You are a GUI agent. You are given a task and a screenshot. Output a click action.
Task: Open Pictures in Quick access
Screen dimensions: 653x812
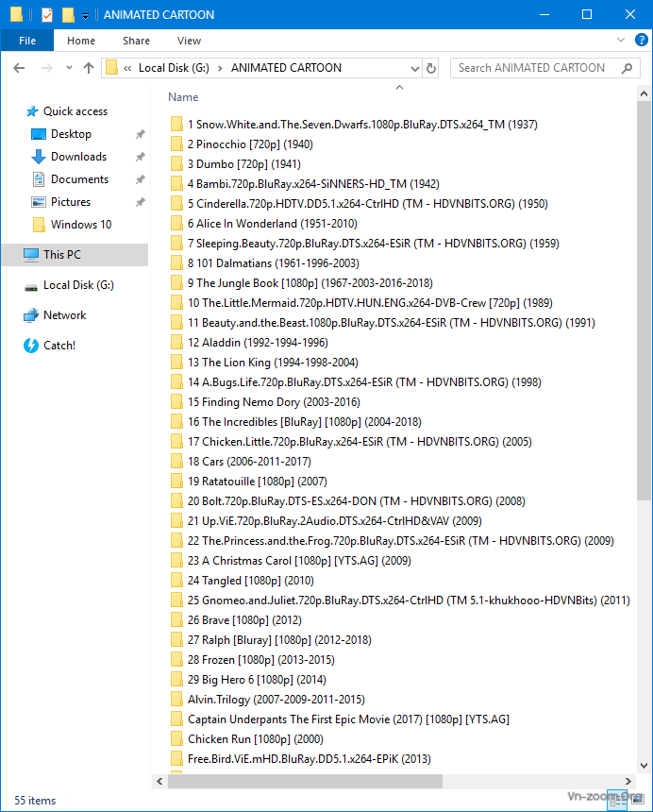pos(71,202)
